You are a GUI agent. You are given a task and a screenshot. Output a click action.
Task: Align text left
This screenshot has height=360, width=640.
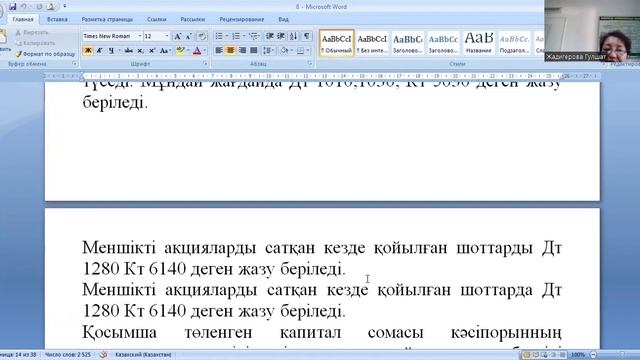coord(219,51)
